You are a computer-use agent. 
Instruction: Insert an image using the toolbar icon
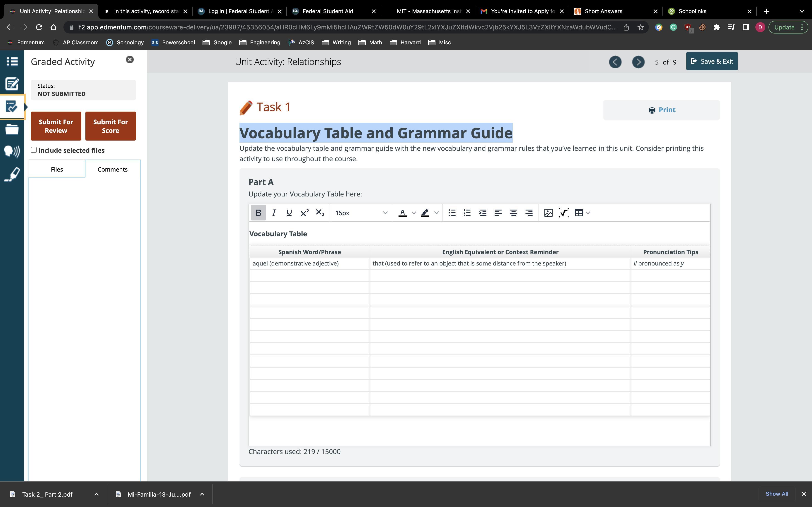[x=548, y=213]
